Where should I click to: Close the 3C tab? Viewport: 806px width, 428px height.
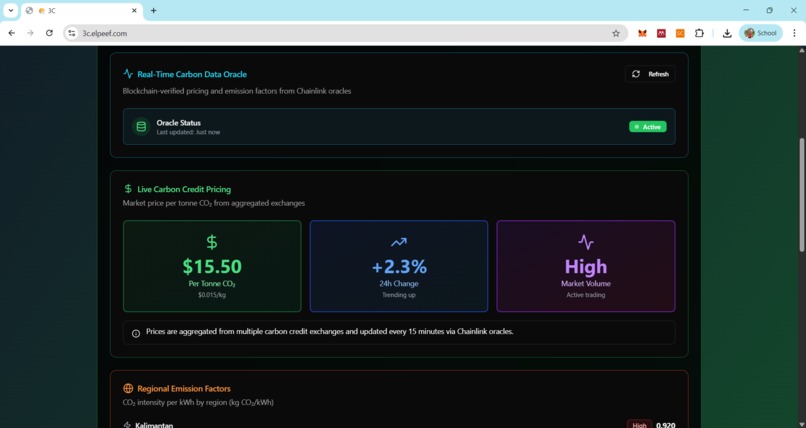(x=134, y=10)
